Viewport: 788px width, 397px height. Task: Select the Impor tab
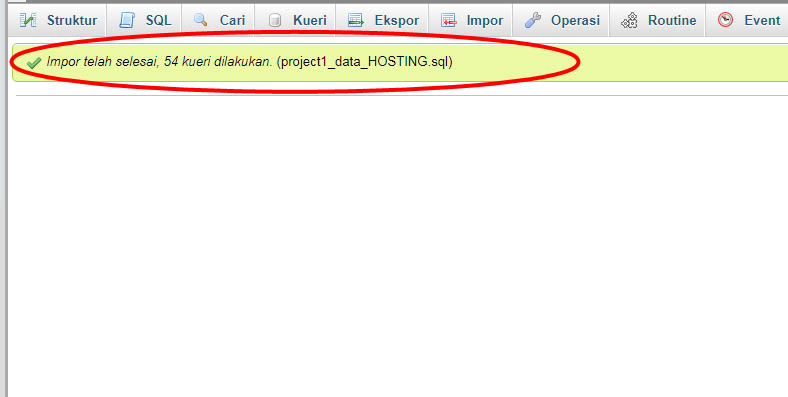[471, 20]
